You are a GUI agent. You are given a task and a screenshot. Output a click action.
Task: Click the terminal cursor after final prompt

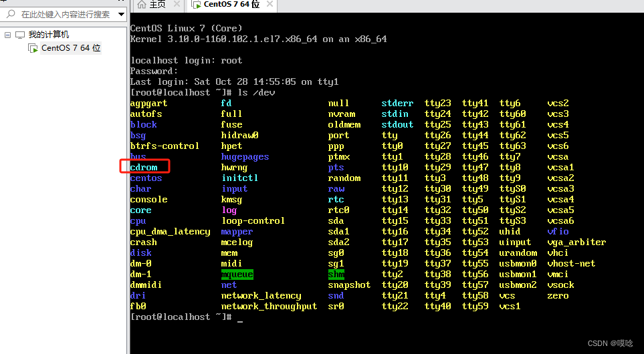[x=240, y=321]
